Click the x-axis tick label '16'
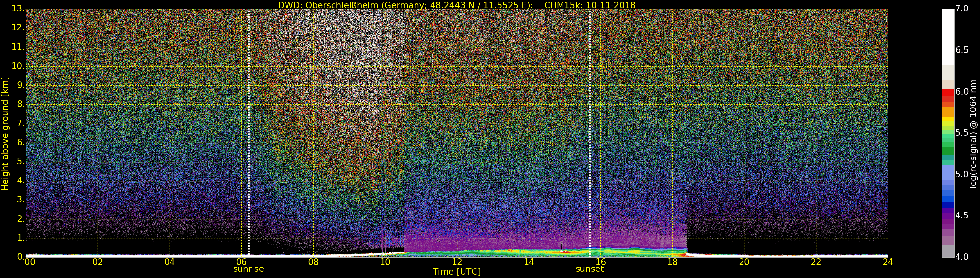980x278 pixels. [601, 262]
